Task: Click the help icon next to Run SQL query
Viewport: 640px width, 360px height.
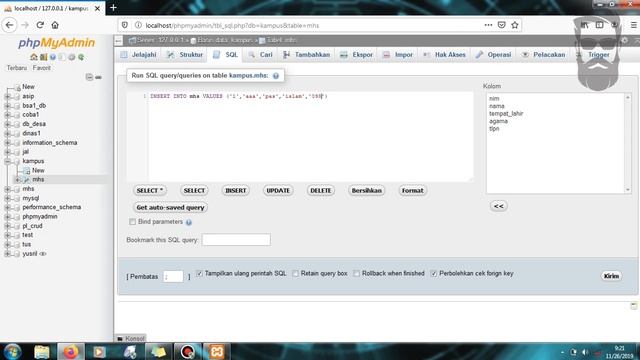Action: [276, 76]
